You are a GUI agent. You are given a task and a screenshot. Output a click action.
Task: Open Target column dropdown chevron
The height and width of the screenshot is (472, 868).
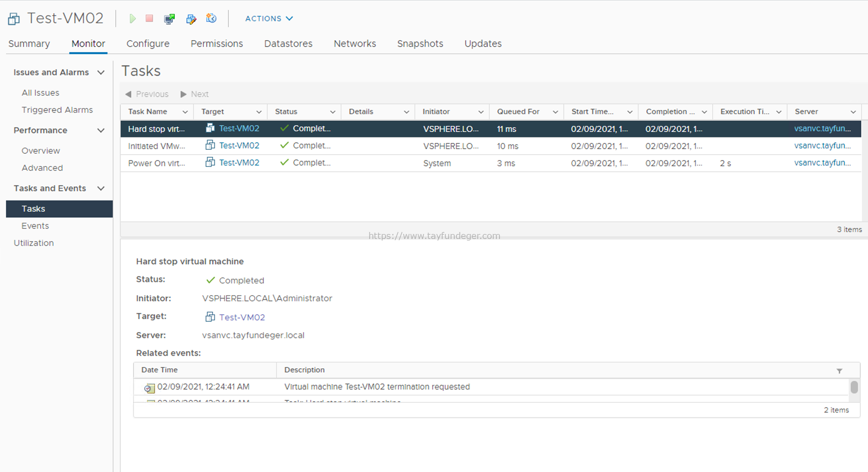click(259, 112)
